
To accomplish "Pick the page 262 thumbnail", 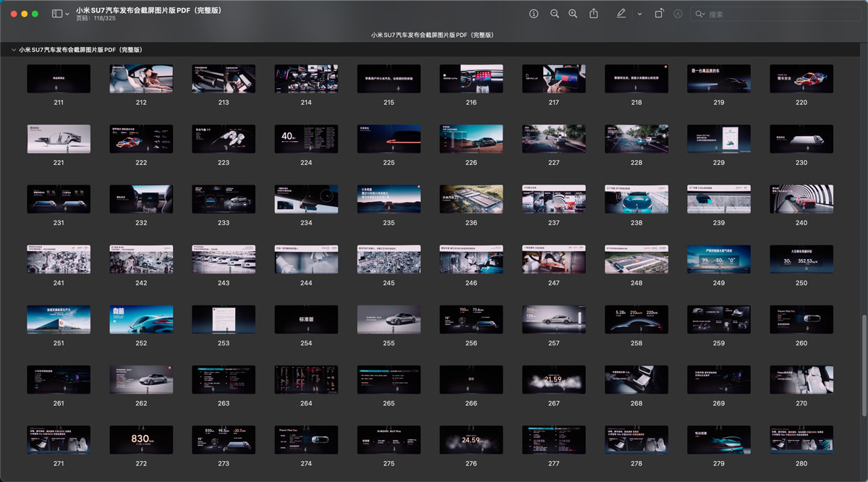I will [x=141, y=379].
